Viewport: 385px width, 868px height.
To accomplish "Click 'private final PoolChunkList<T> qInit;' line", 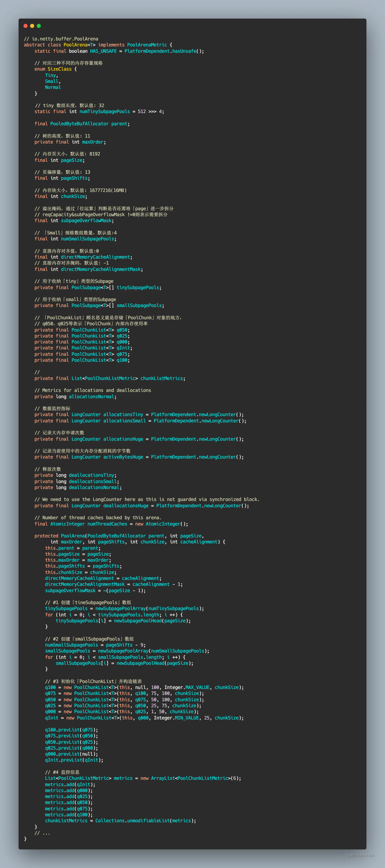I will click(83, 348).
